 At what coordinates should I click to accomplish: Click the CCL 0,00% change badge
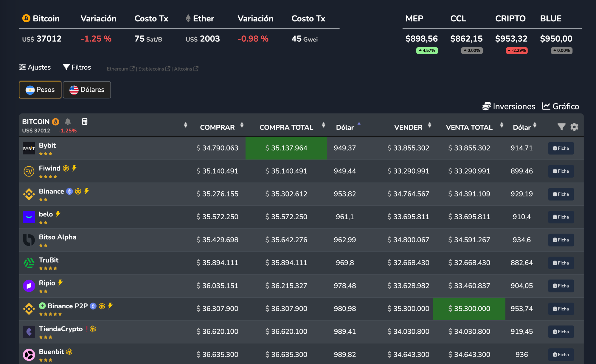(472, 51)
